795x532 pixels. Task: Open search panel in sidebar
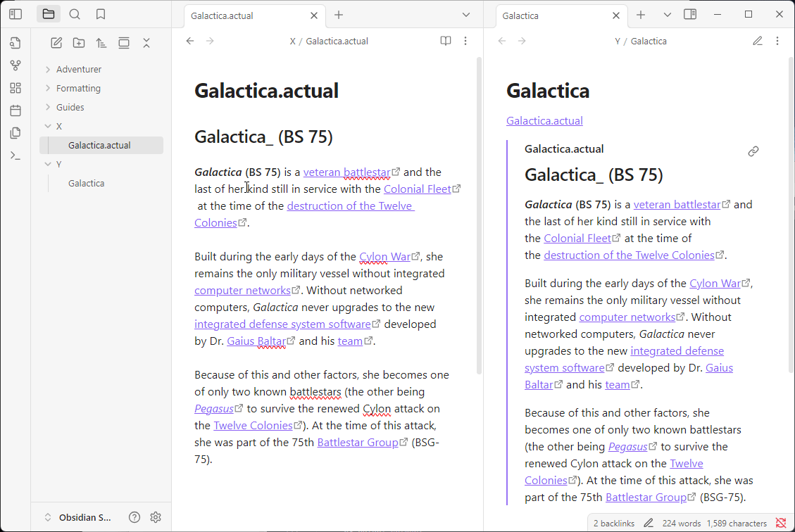tap(75, 14)
